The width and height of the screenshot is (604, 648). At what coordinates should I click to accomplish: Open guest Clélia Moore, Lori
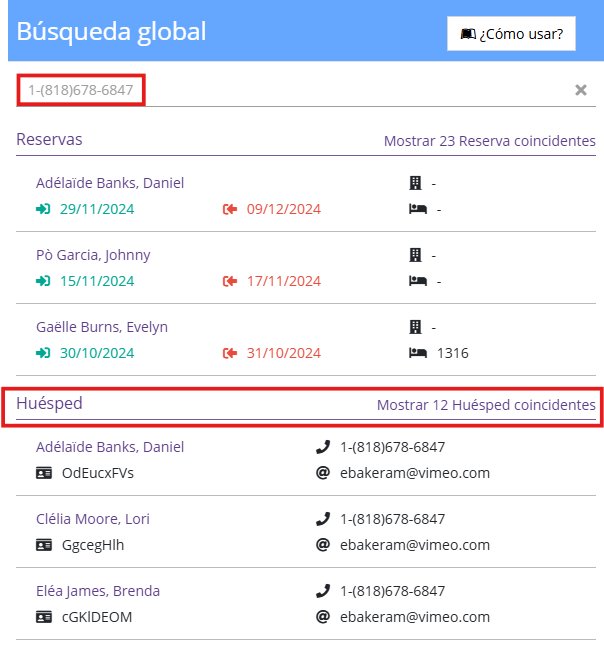(x=93, y=519)
